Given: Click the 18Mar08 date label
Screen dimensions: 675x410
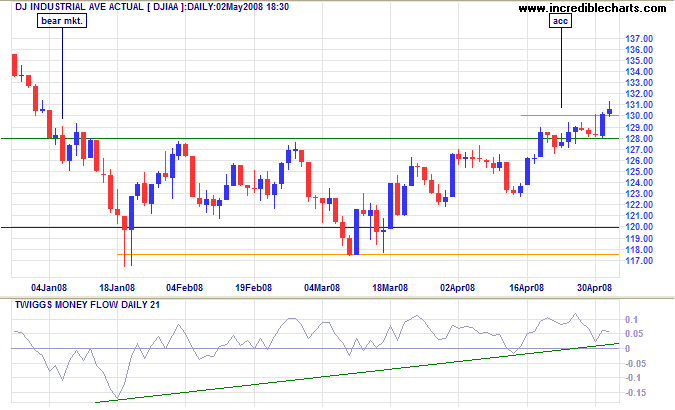Looking at the screenshot, I should pyautogui.click(x=390, y=288).
